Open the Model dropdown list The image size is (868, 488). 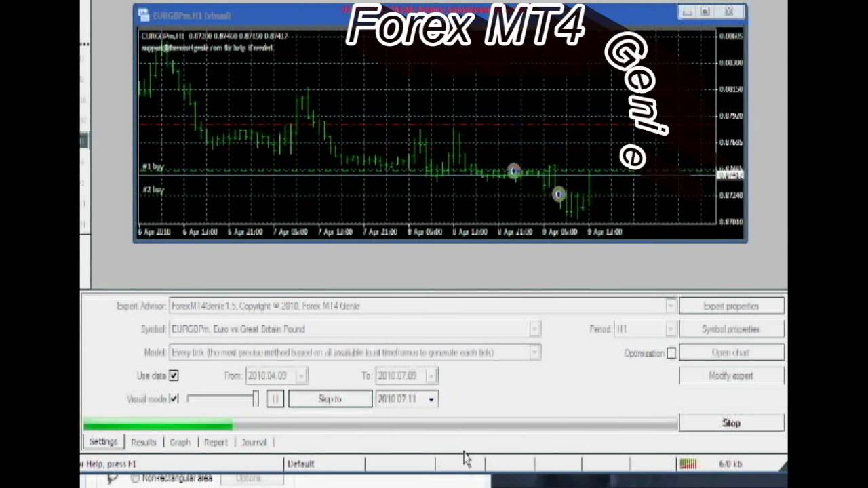point(534,352)
